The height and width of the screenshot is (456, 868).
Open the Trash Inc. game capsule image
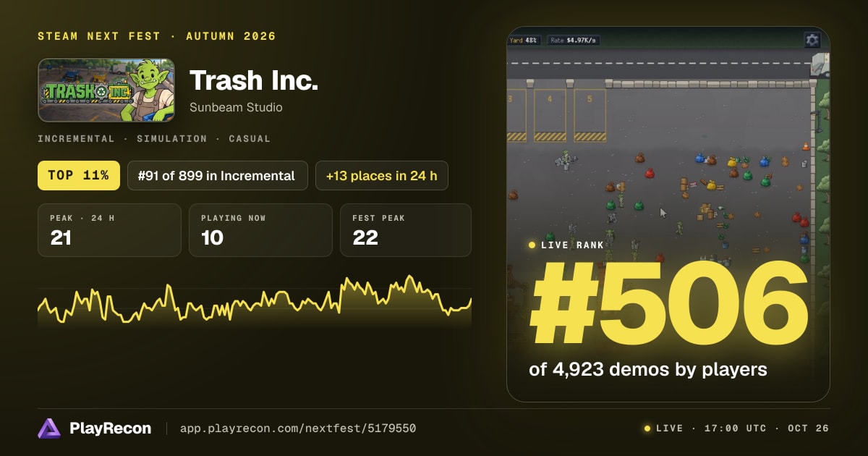(x=106, y=90)
